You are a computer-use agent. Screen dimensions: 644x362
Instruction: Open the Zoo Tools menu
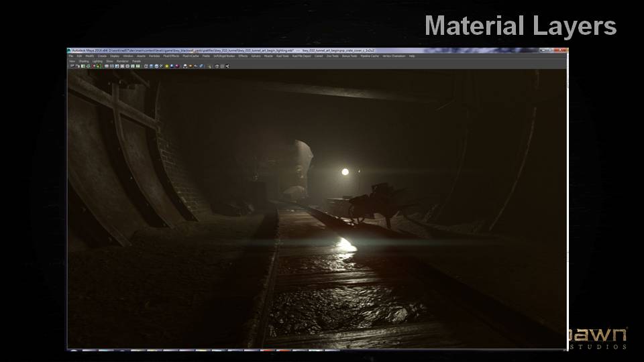click(x=333, y=56)
